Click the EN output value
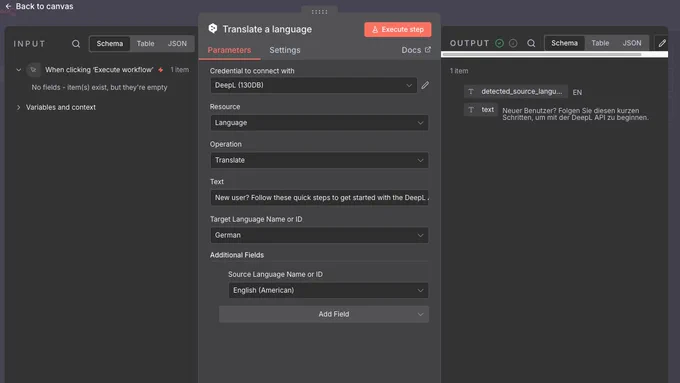The height and width of the screenshot is (383, 680). pyautogui.click(x=577, y=92)
